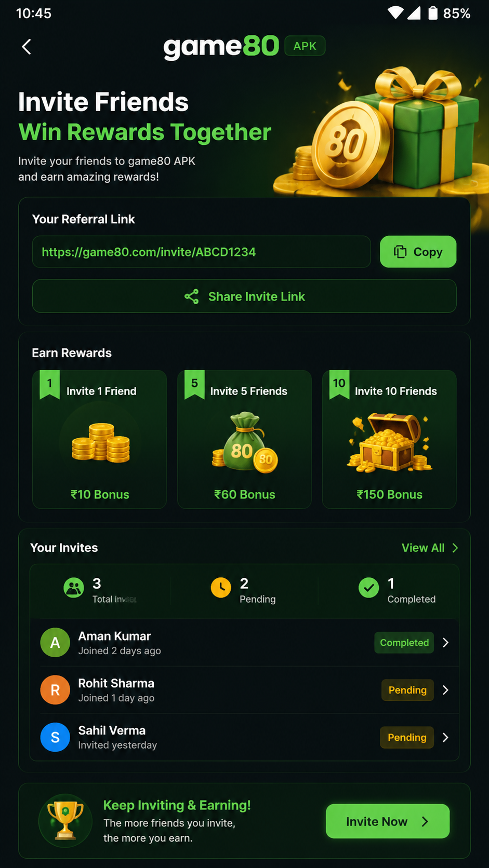Copy the referral link
Screen dimensions: 489x868
(x=418, y=252)
